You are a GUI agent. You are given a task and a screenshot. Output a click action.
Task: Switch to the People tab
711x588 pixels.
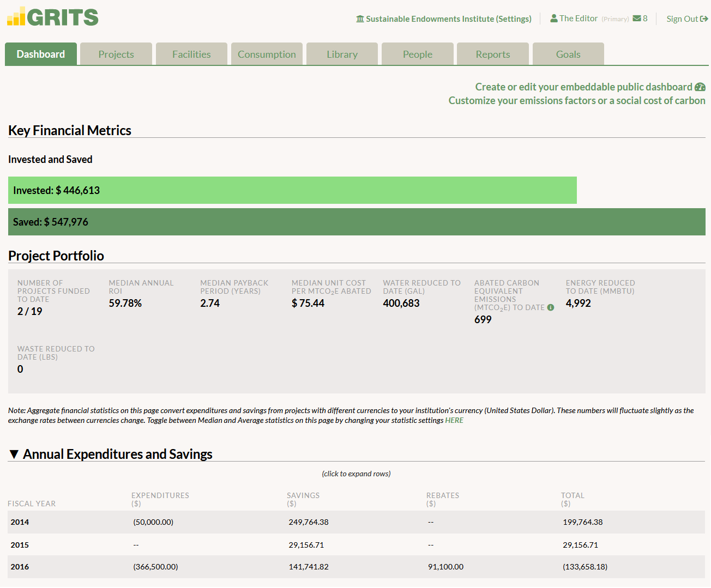pyautogui.click(x=418, y=54)
